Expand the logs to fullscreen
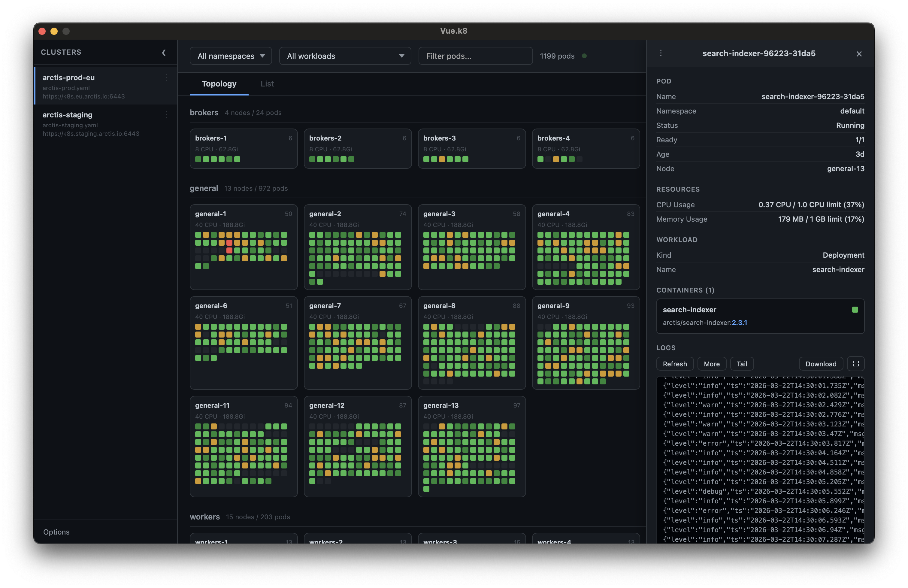The image size is (908, 588). (855, 364)
